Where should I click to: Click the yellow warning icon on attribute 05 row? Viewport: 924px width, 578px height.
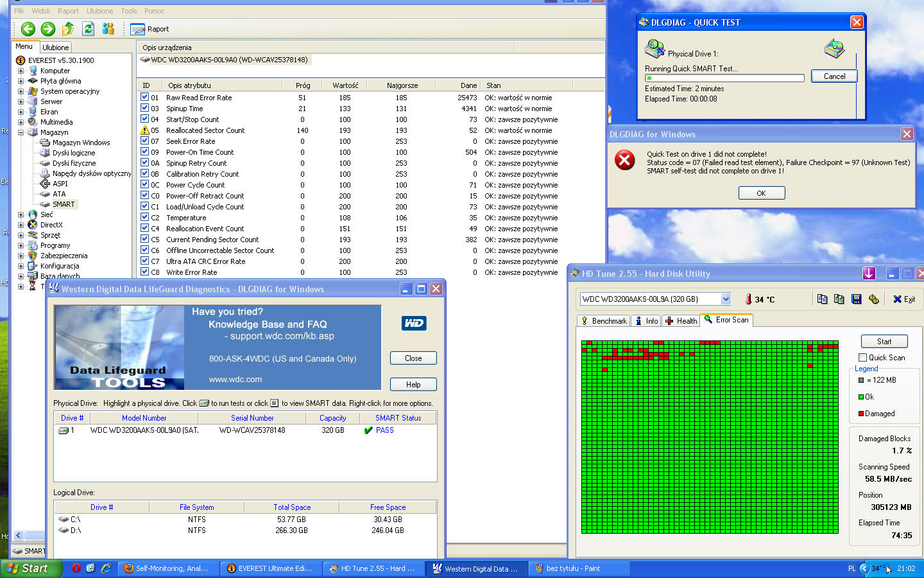[145, 130]
